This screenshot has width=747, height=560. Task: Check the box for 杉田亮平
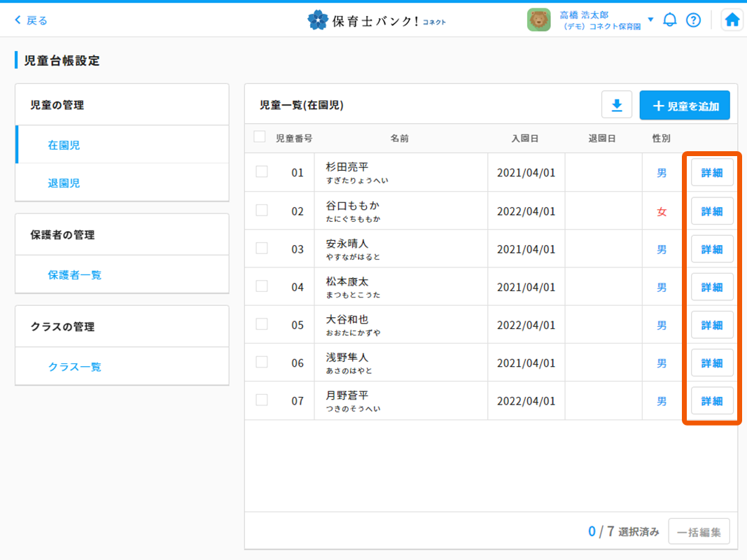(262, 171)
